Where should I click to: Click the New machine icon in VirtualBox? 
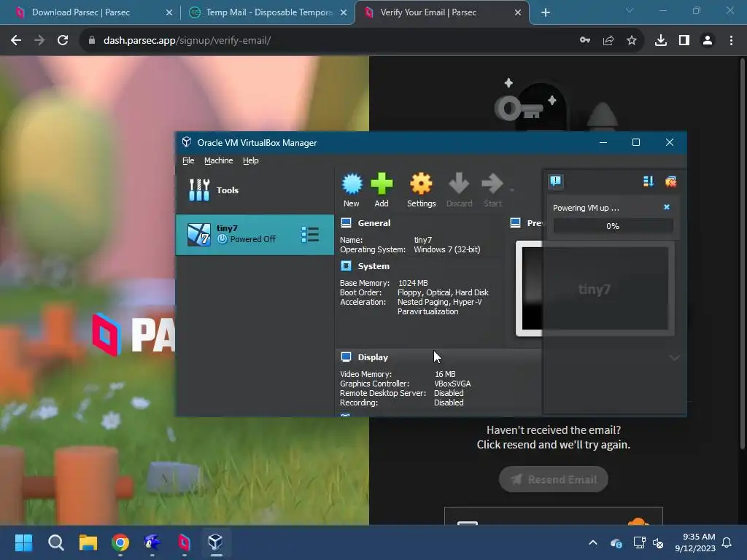(x=352, y=190)
